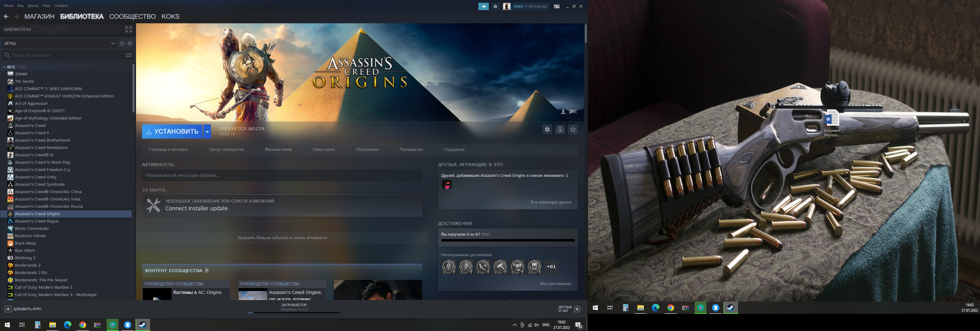Show game information icon for Origins
980x331 pixels.
pyautogui.click(x=560, y=130)
